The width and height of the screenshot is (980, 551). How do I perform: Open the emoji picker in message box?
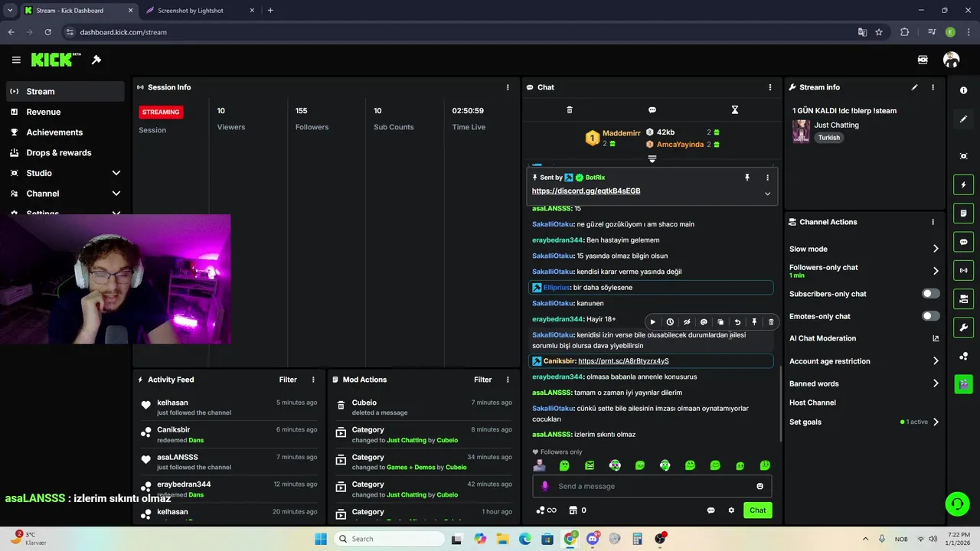(759, 486)
